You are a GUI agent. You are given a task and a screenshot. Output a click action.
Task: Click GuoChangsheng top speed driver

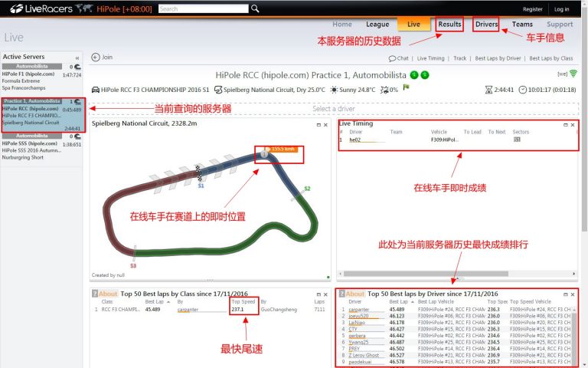[x=279, y=310]
